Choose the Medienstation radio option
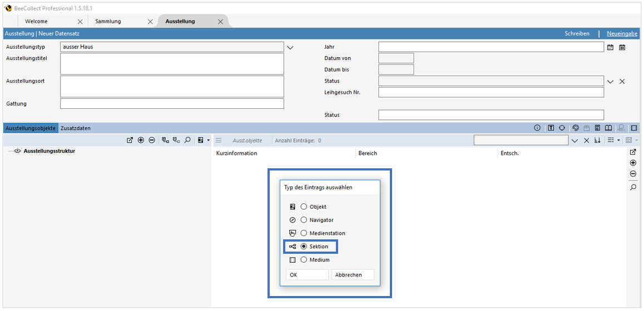The width and height of the screenshot is (644, 311). coord(304,233)
